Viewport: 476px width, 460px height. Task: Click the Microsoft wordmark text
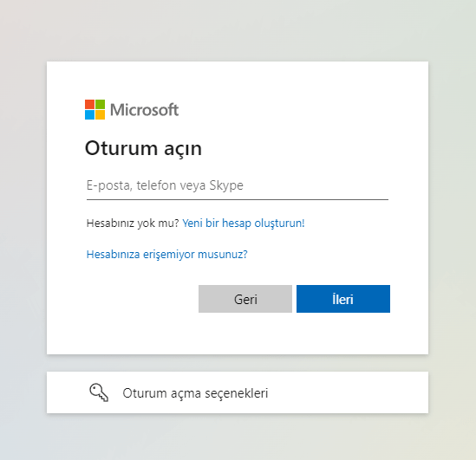point(144,110)
